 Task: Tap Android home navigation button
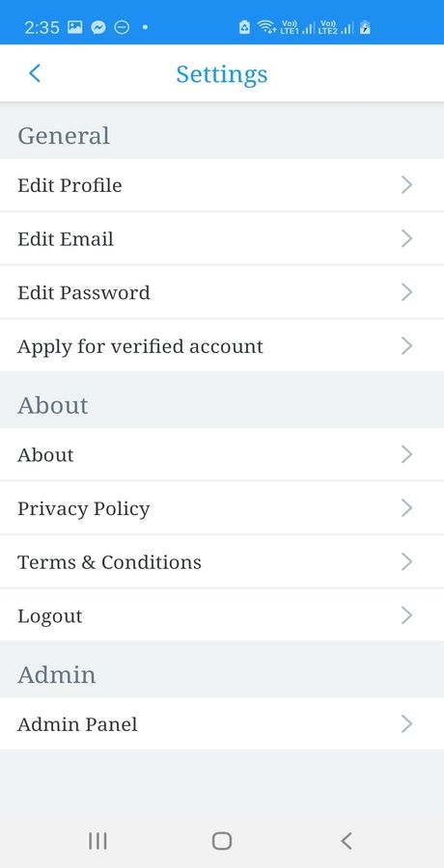(222, 841)
